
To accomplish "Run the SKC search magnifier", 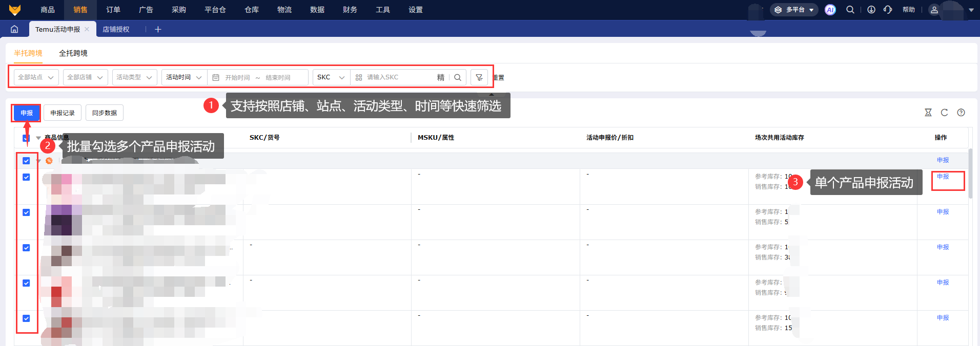I will click(x=458, y=77).
